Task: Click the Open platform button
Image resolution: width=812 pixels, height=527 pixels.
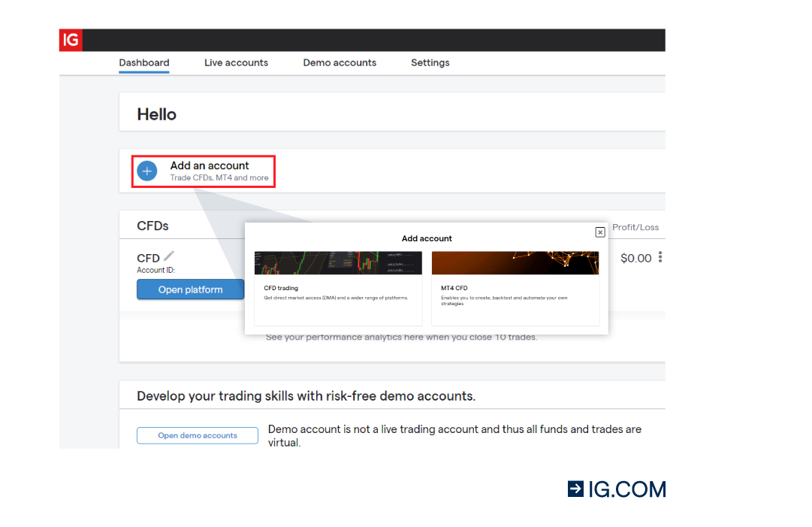Action: coord(190,289)
